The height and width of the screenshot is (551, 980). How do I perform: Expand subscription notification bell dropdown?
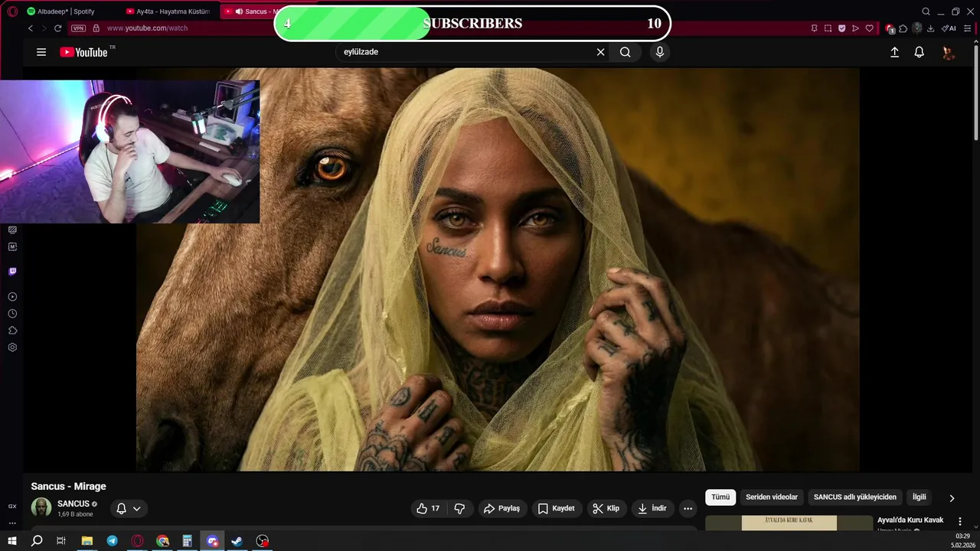[128, 508]
